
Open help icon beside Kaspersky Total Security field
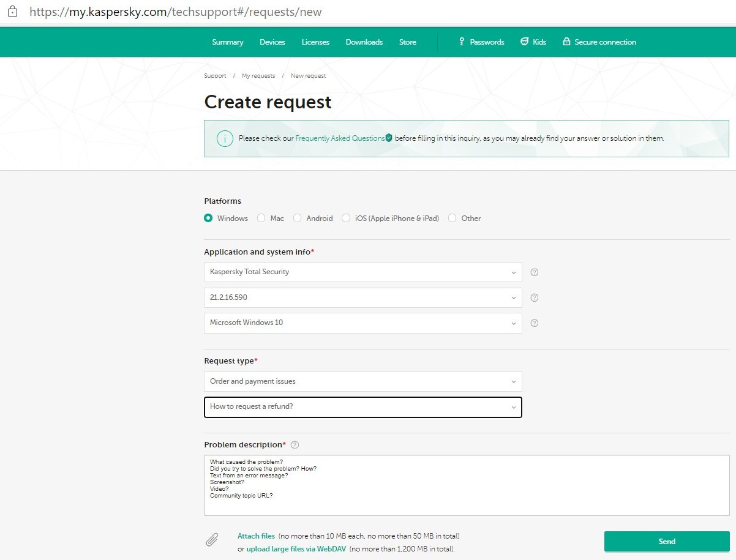pyautogui.click(x=534, y=272)
